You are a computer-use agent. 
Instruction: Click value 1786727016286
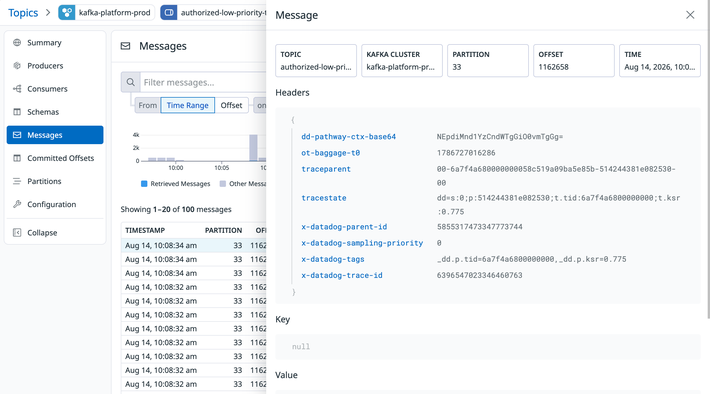[466, 153]
